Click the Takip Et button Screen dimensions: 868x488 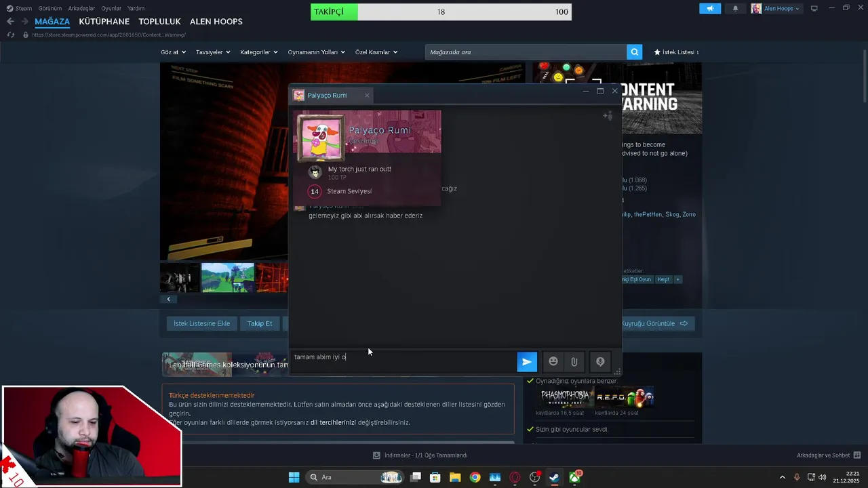coord(260,323)
